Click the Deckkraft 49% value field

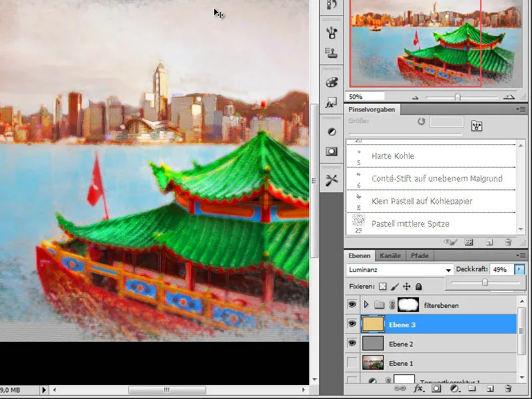[x=501, y=269]
